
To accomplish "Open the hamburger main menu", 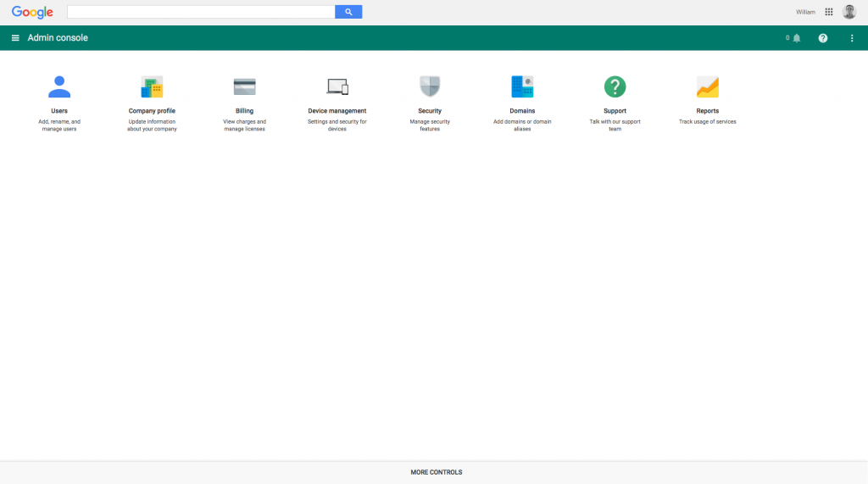I will 15,38.
